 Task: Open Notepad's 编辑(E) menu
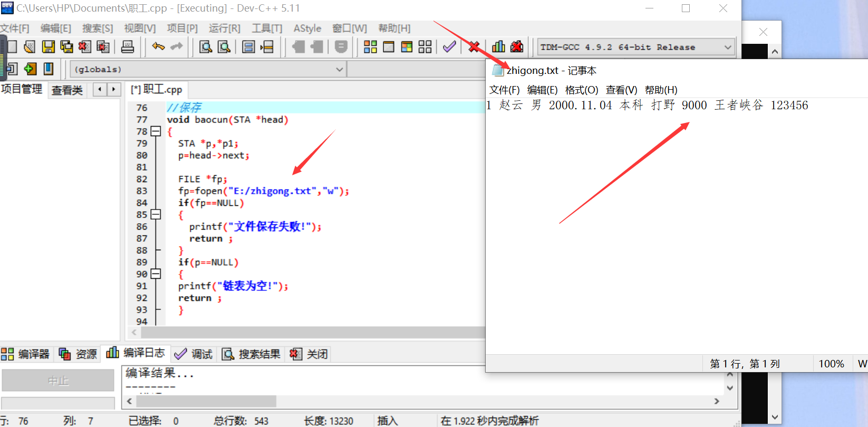coord(543,90)
